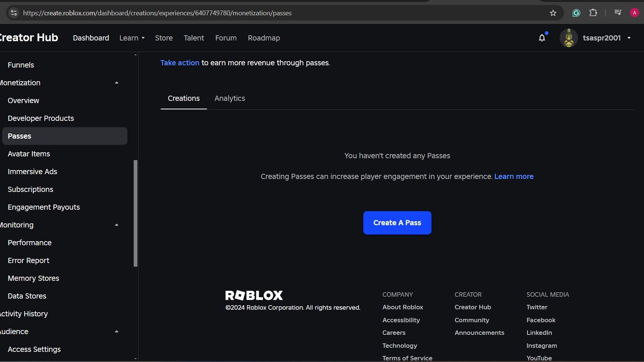
Task: Click the browser address bar URL
Action: click(x=157, y=13)
